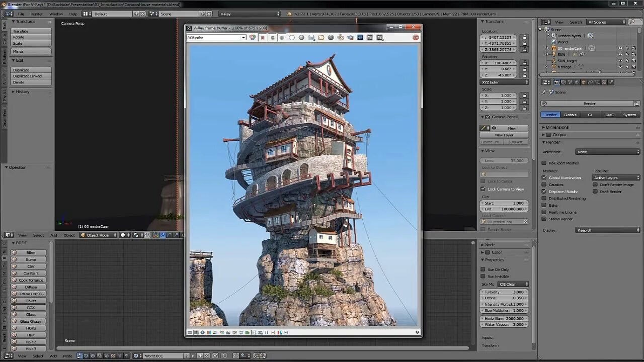Open the Texture properties checker icon tab
Image resolution: width=644 pixels, height=362 pixels.
click(x=604, y=82)
